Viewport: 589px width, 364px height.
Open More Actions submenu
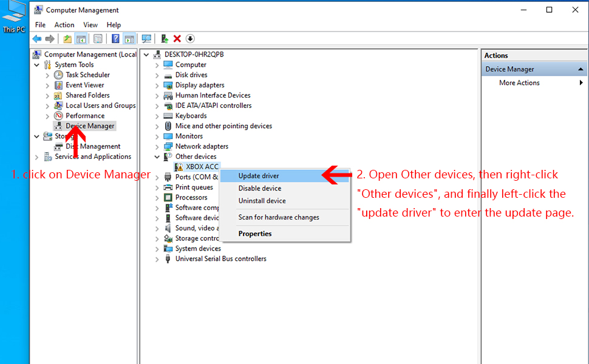coord(534,83)
